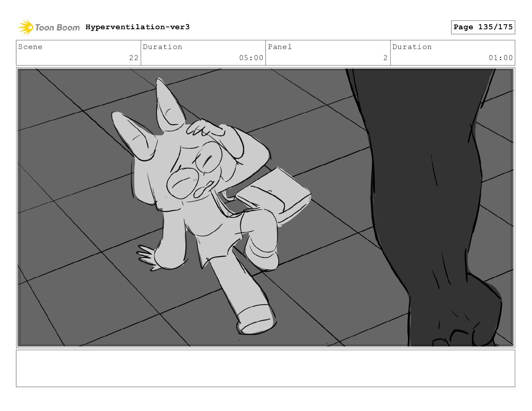Select the panel number 2

pos(386,58)
